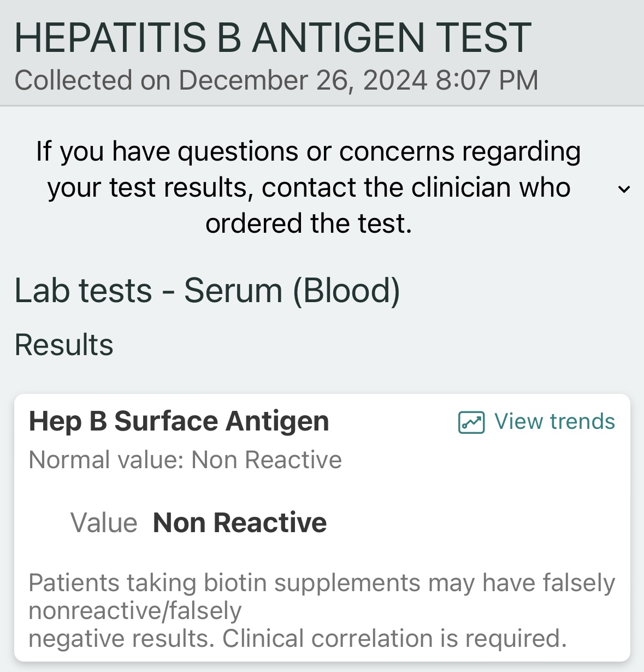Tap the biotin supplements disclaimer note
644x672 pixels.
pyautogui.click(x=322, y=611)
